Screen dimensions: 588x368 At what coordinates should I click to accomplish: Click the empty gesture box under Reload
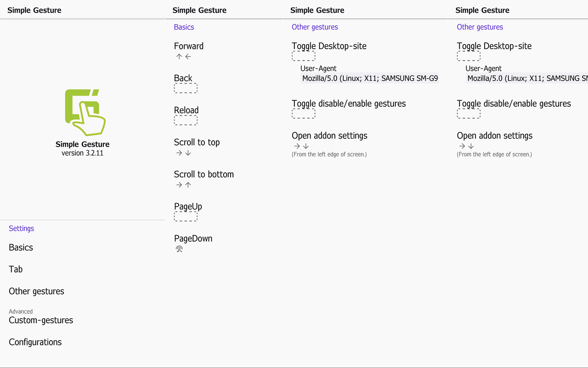click(186, 121)
